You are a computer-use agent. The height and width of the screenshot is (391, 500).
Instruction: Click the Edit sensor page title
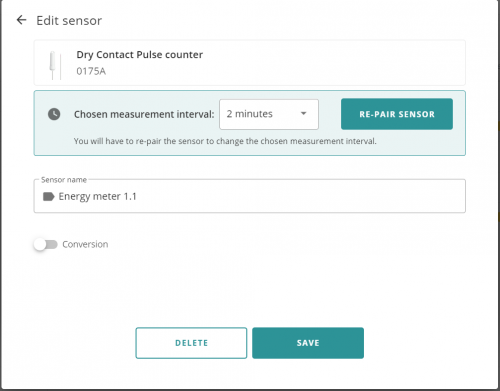coord(69,21)
